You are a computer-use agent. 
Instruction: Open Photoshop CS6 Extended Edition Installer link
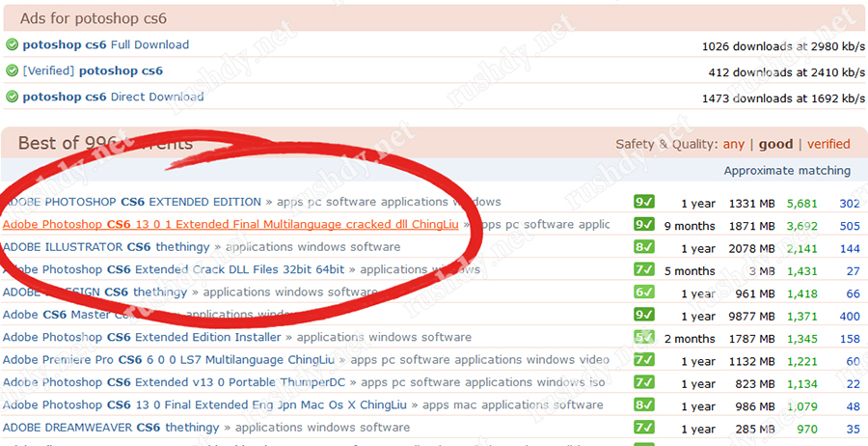coord(142,337)
